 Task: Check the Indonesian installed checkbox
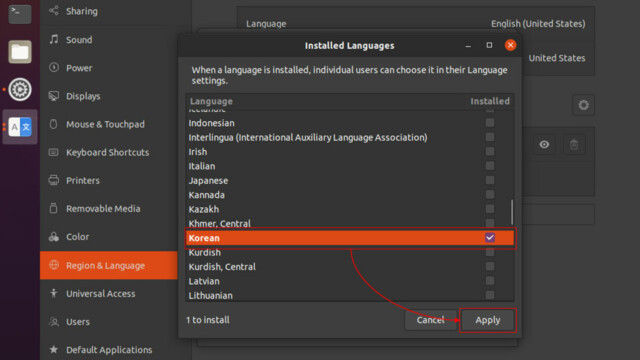490,122
